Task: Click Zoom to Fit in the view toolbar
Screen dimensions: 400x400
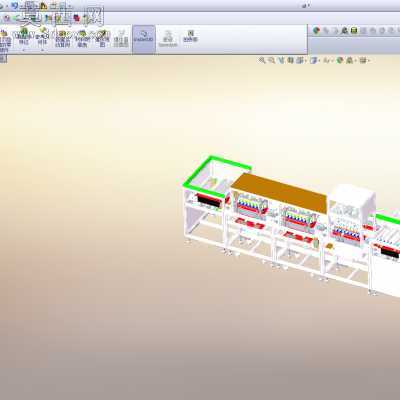Action: (x=262, y=60)
